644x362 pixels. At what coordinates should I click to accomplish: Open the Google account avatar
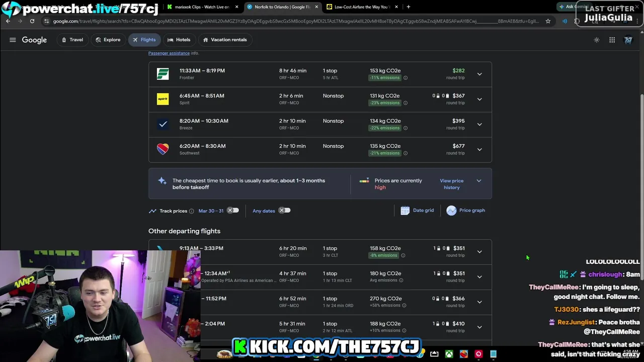point(628,40)
